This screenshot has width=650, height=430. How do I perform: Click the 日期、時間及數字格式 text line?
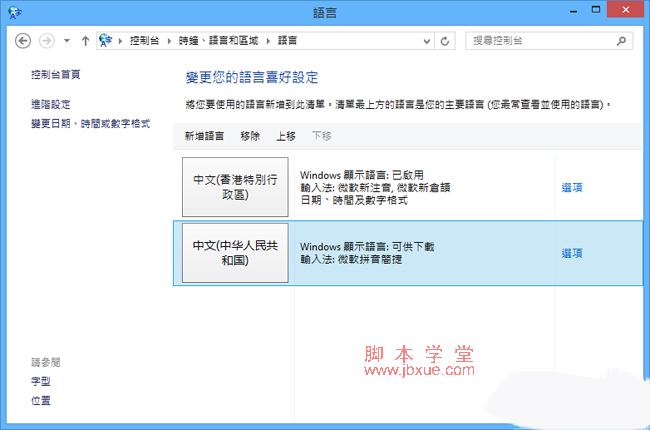354,200
